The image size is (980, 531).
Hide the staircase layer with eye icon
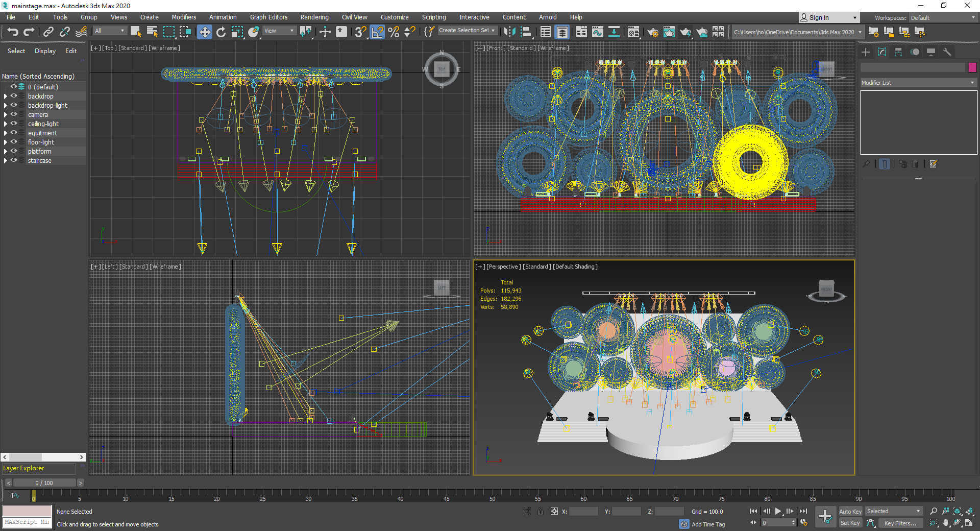(x=14, y=160)
